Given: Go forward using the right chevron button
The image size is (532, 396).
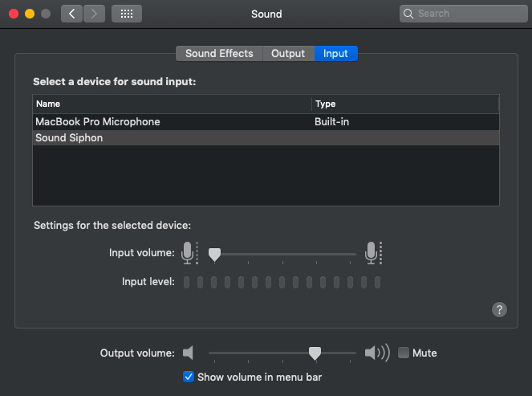Looking at the screenshot, I should click(x=94, y=14).
